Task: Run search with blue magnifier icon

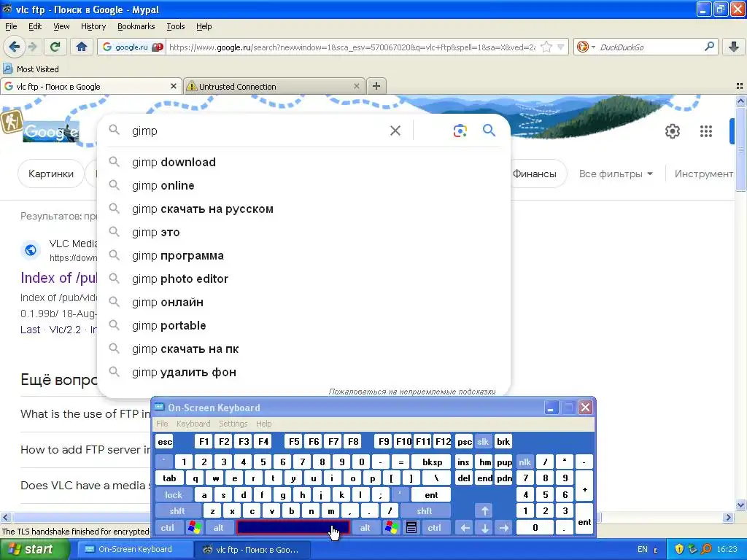Action: coord(489,130)
